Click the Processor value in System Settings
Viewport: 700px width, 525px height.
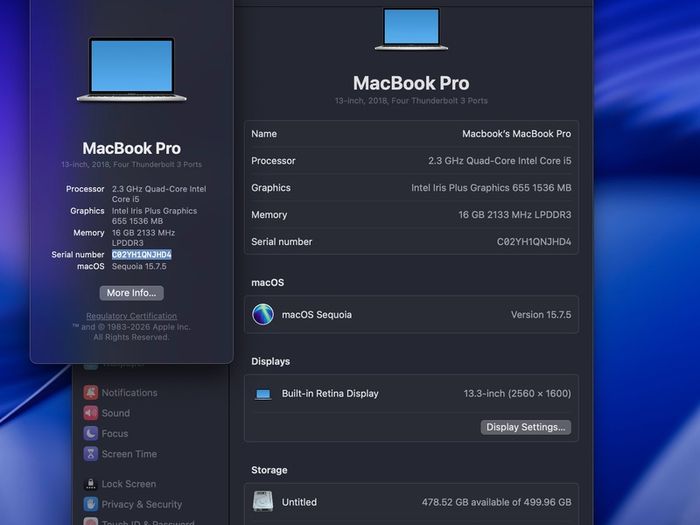pos(500,161)
